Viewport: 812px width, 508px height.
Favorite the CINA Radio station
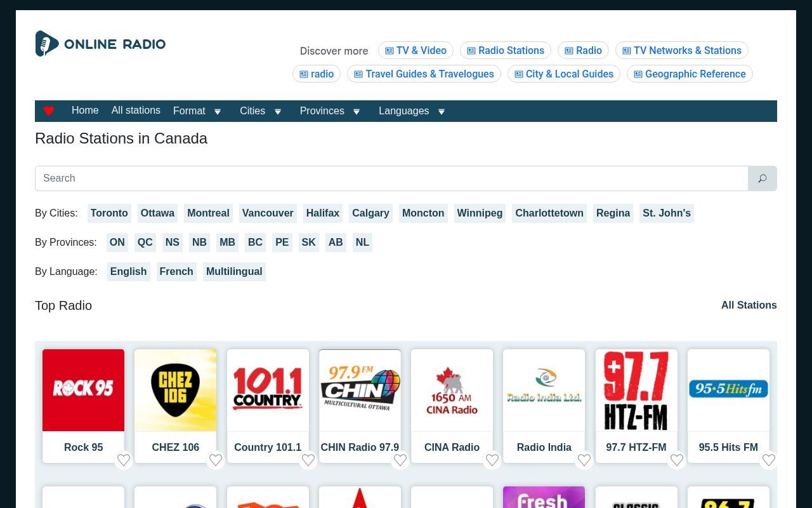click(x=492, y=460)
